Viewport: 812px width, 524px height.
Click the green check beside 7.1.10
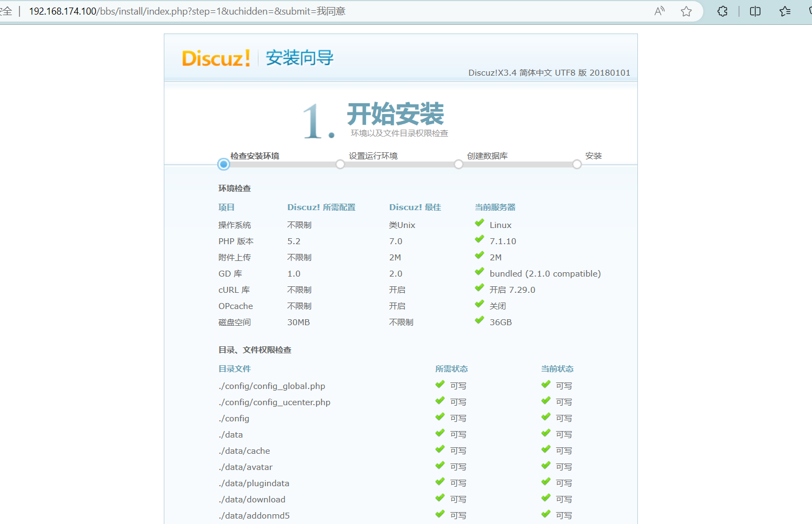point(480,239)
